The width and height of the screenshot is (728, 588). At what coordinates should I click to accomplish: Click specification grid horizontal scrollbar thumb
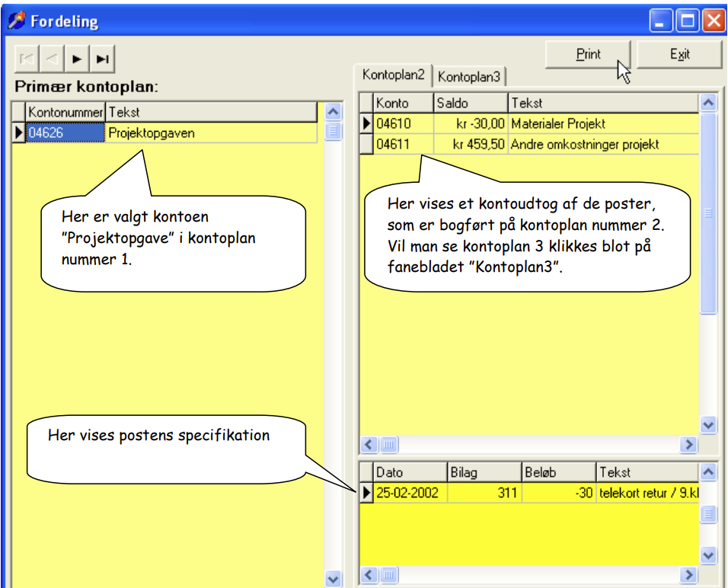pyautogui.click(x=389, y=576)
